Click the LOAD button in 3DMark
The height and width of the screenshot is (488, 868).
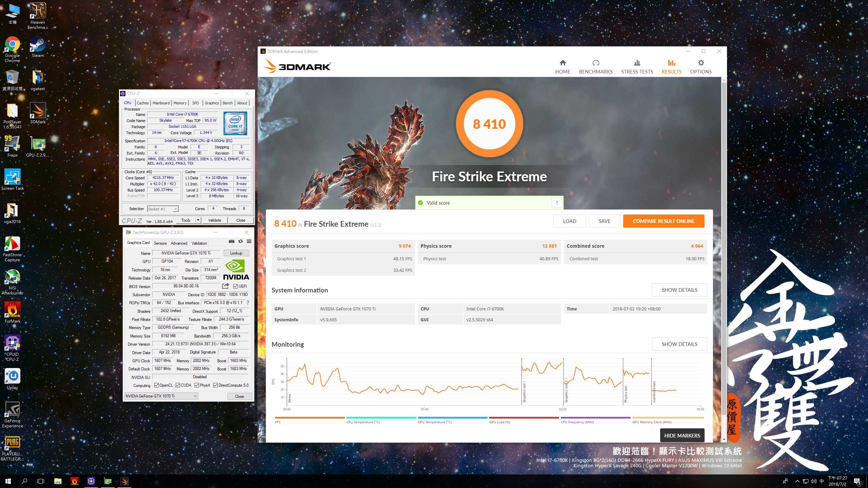pos(569,221)
